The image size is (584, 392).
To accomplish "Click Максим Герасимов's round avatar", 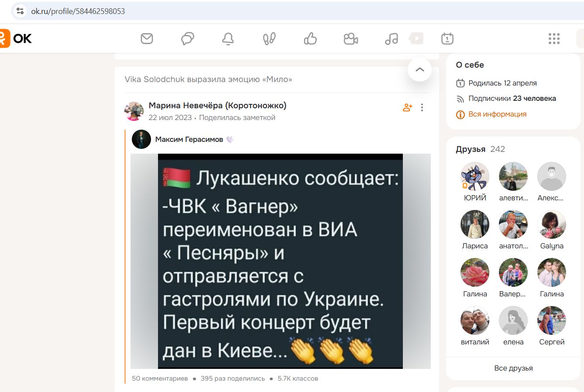I will 141,139.
